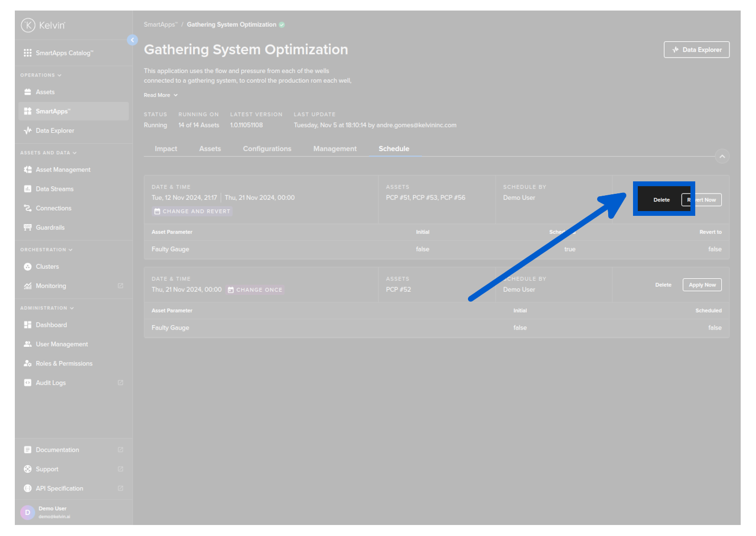The height and width of the screenshot is (536, 756).
Task: Click Apply Now for the PCP #52 schedule
Action: (x=702, y=285)
